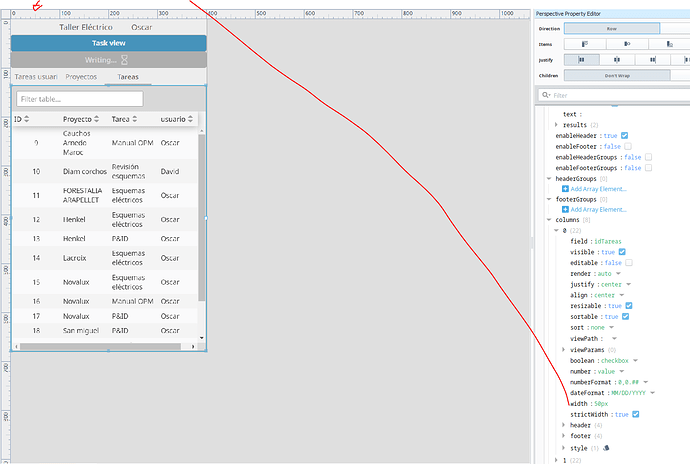Click the plus icon under footerGroups
Image resolution: width=690 pixels, height=464 pixels.
coord(565,210)
